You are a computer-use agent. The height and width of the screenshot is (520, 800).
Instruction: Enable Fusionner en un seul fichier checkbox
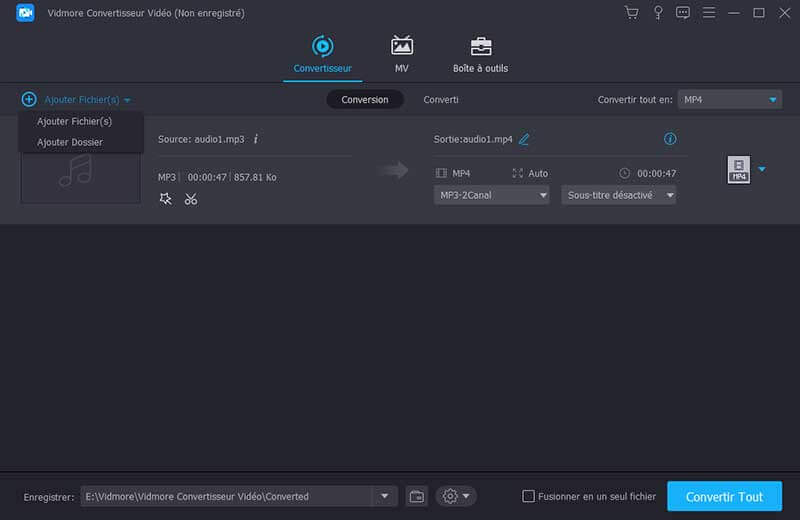528,496
